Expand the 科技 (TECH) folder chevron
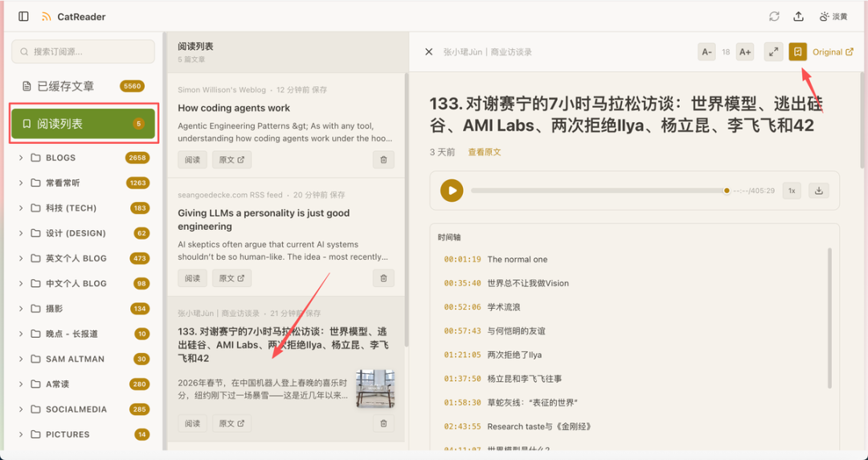The height and width of the screenshot is (460, 868). (21, 207)
